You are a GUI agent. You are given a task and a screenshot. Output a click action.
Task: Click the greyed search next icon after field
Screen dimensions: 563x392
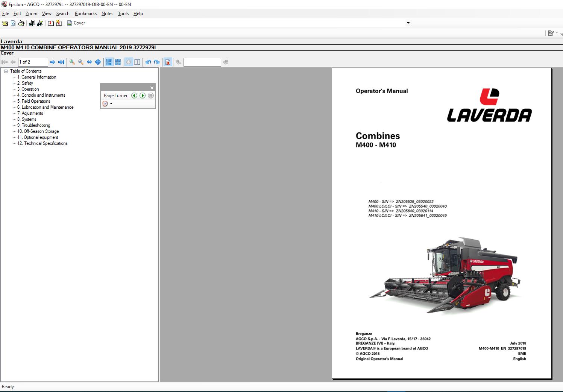[x=226, y=62]
